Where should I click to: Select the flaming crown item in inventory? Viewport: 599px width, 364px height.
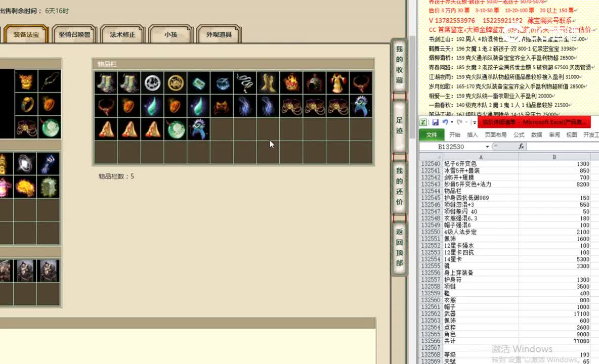[291, 83]
